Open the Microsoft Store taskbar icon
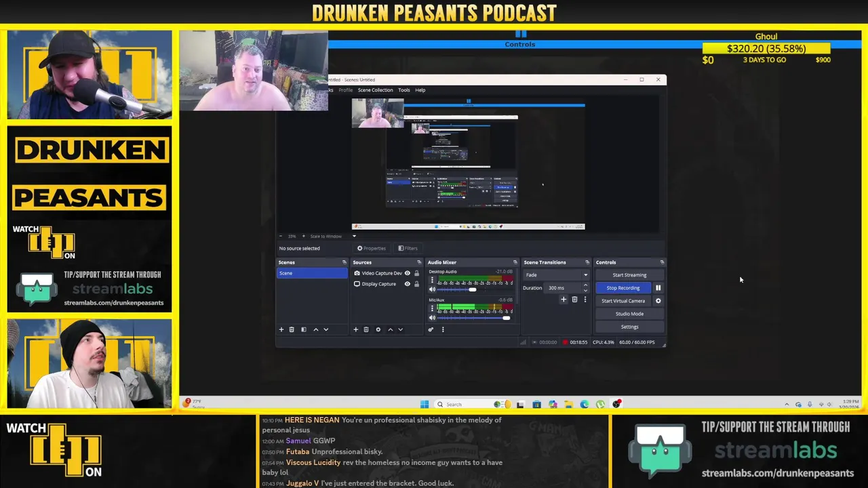Image resolution: width=868 pixels, height=488 pixels. [x=536, y=405]
